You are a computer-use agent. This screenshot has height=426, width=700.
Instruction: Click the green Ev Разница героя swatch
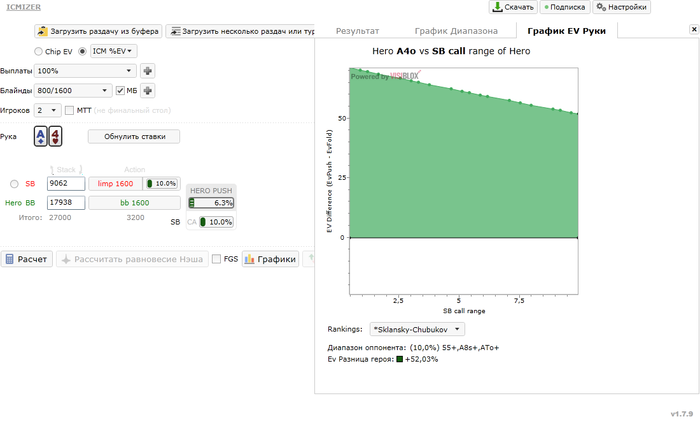pos(400,359)
